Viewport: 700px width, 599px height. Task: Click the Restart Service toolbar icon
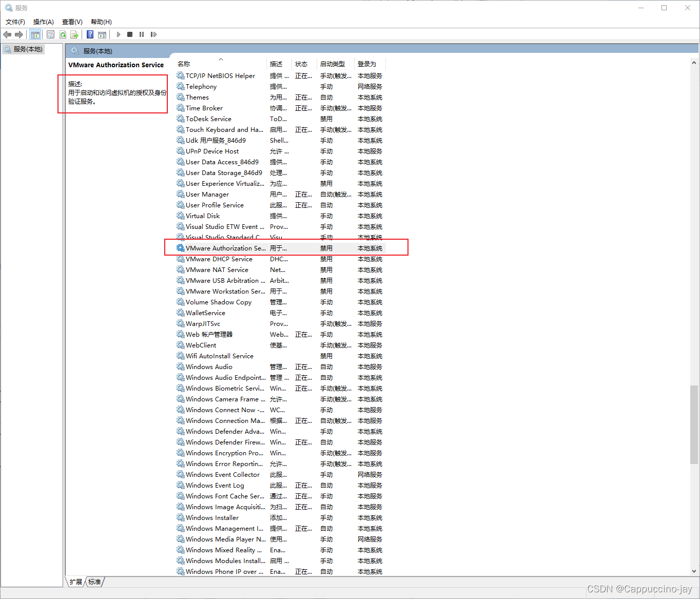[x=153, y=34]
